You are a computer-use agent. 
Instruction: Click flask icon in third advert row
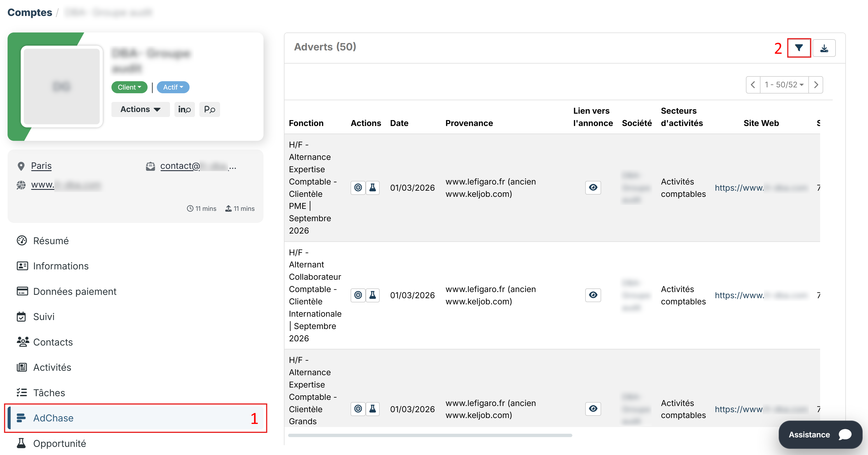(x=372, y=409)
